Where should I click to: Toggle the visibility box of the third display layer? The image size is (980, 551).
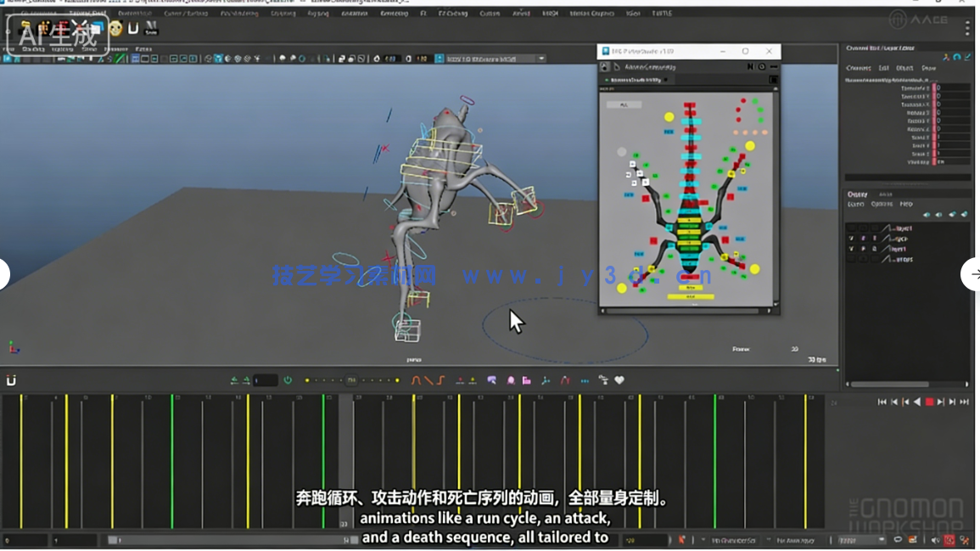pyautogui.click(x=851, y=249)
